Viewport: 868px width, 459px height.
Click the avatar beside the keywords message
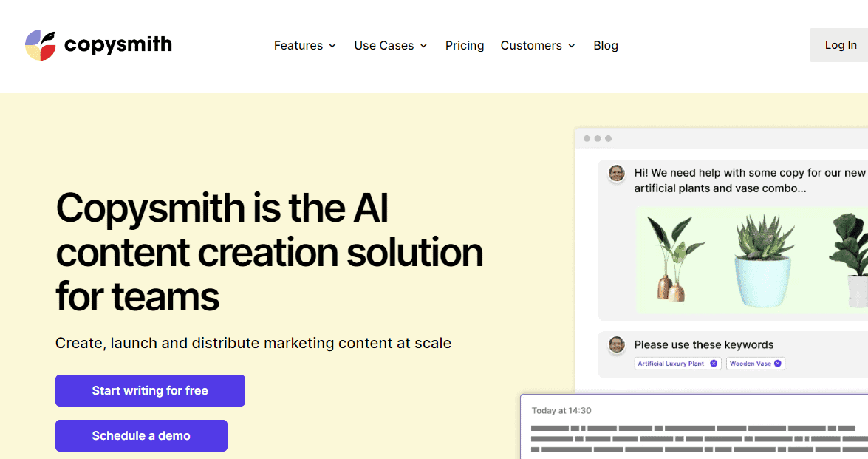point(616,344)
